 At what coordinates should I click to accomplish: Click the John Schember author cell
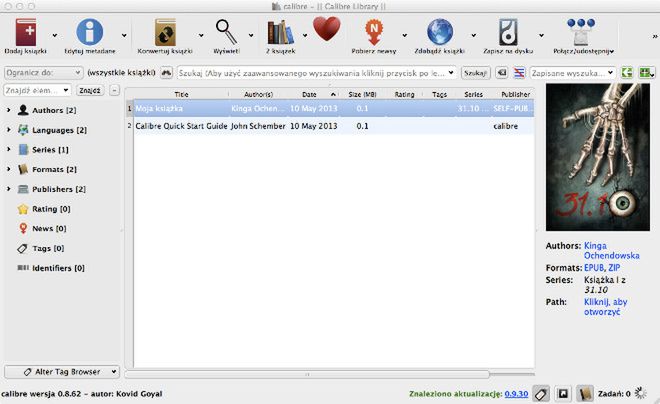click(258, 126)
